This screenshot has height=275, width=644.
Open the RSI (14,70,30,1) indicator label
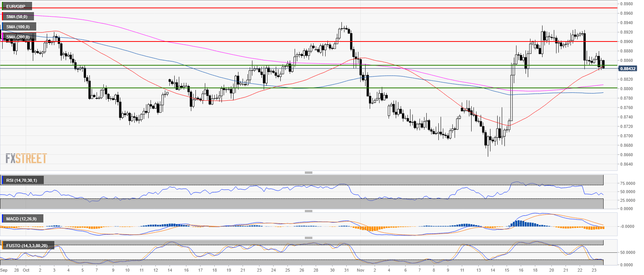22,180
